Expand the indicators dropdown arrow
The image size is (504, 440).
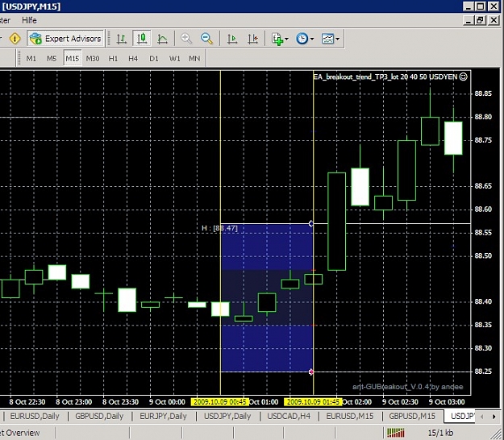(287, 39)
